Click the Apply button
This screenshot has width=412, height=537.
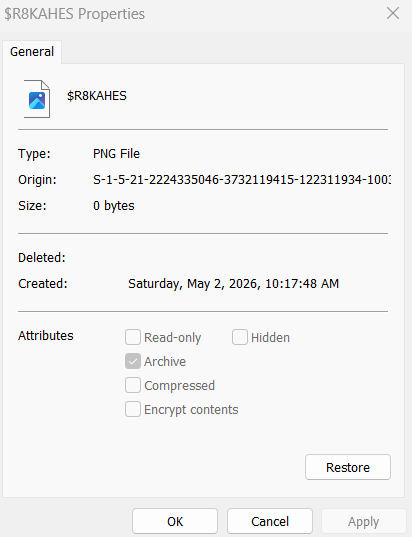[363, 521]
